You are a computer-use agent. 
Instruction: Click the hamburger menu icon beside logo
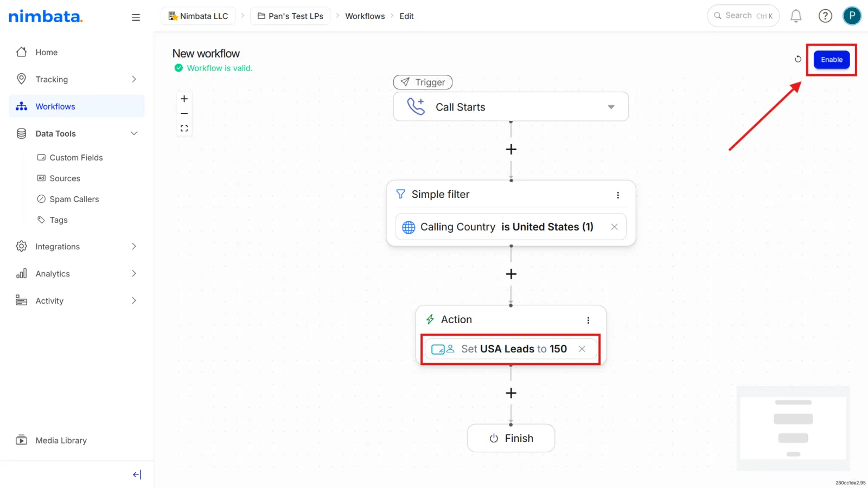coord(136,17)
